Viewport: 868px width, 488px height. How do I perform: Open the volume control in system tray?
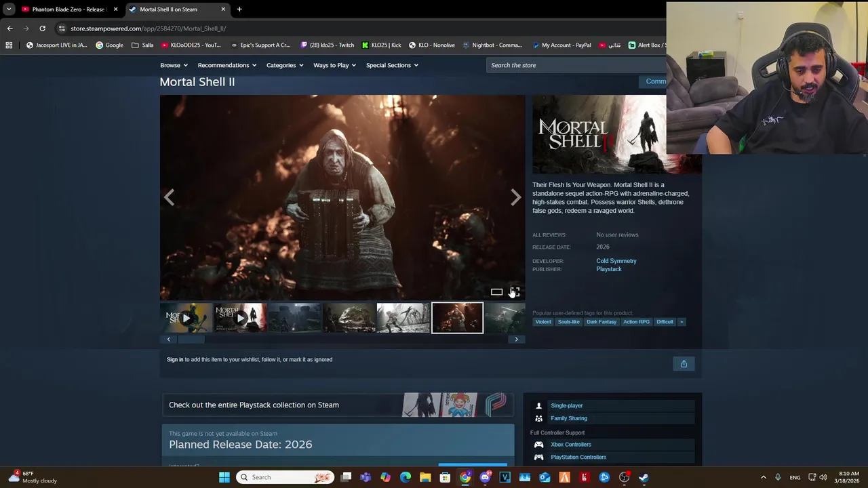(x=823, y=477)
